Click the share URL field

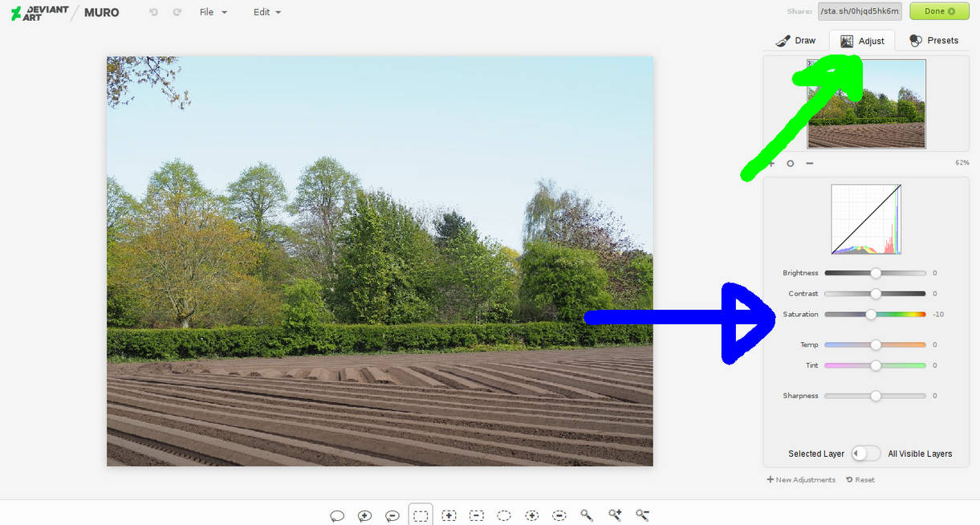tap(860, 11)
